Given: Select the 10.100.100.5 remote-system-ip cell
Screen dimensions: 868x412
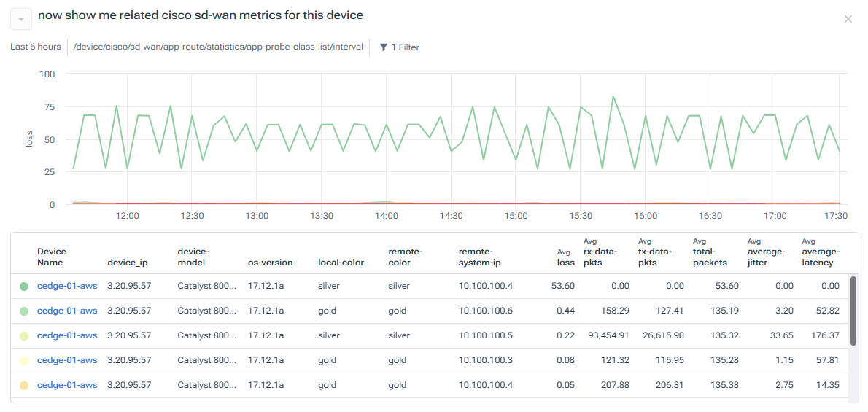Looking at the screenshot, I should click(486, 335).
